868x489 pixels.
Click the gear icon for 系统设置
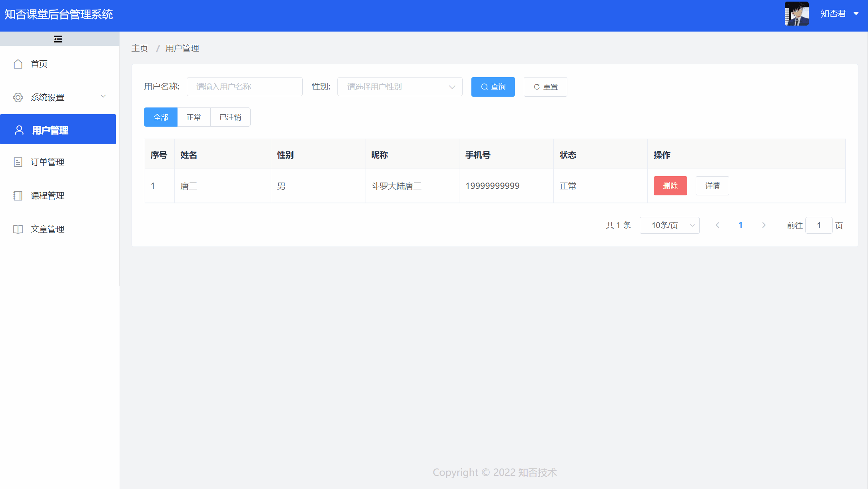point(18,97)
